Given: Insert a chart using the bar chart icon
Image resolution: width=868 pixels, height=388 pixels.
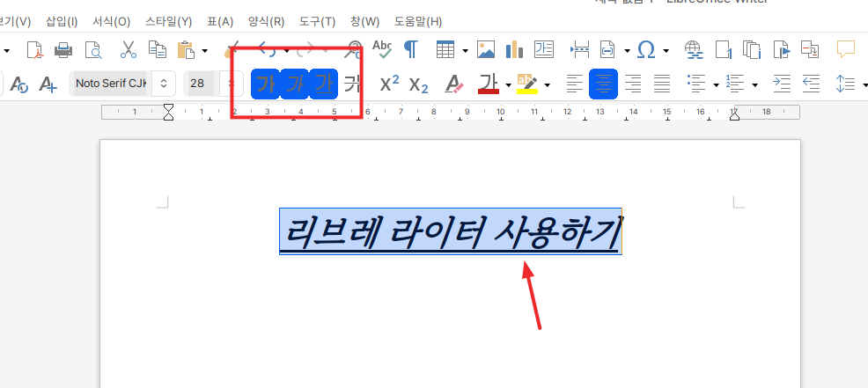Looking at the screenshot, I should (514, 49).
